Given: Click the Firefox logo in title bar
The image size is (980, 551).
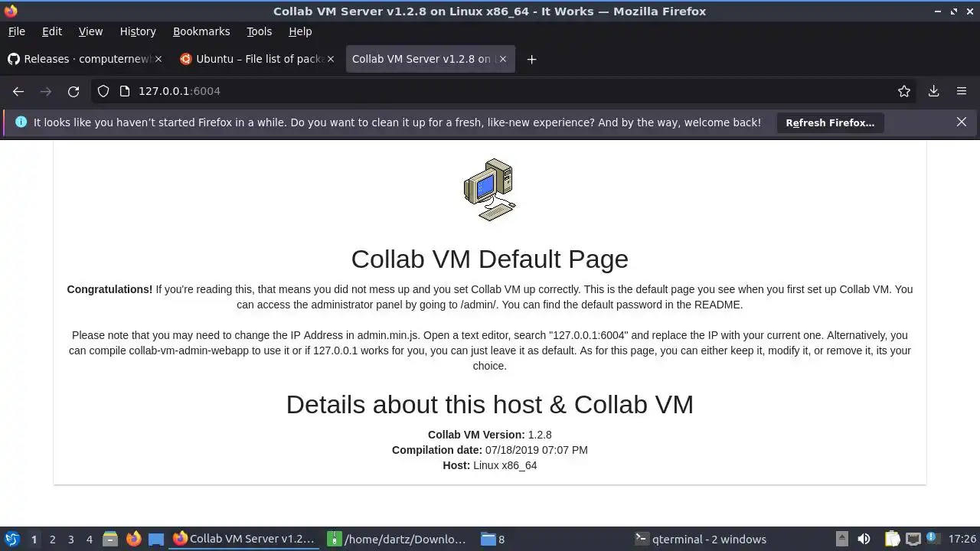Looking at the screenshot, I should click(x=11, y=11).
